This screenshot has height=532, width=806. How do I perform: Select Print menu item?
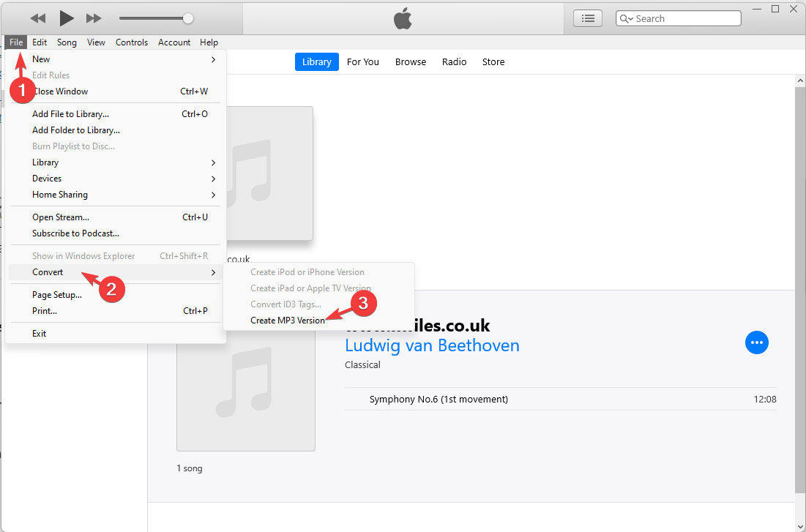[x=116, y=311]
